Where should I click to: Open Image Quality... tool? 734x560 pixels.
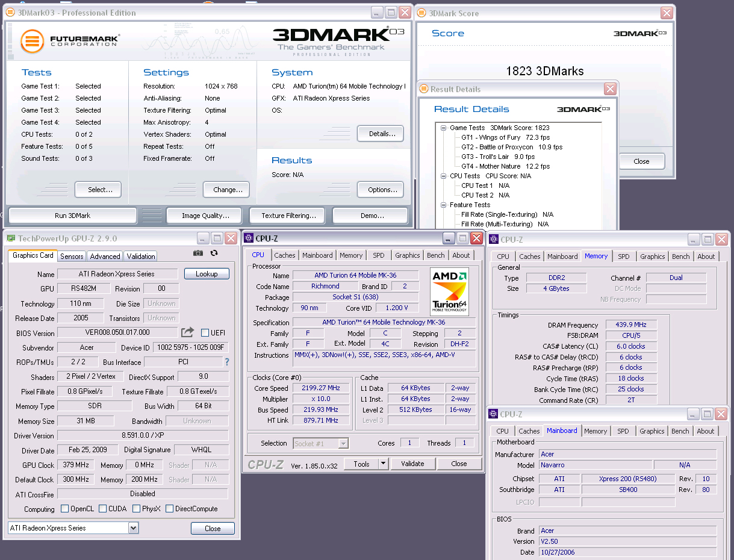point(204,216)
